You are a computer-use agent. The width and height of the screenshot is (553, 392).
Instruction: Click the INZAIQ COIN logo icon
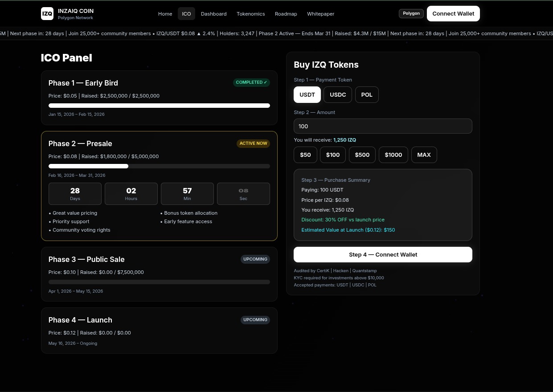click(x=47, y=13)
